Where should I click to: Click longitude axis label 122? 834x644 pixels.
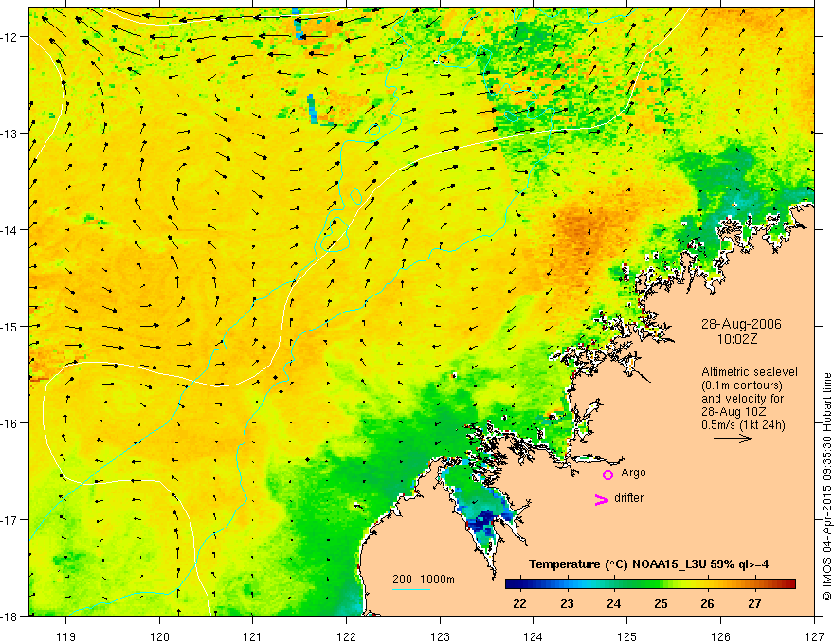pyautogui.click(x=347, y=636)
